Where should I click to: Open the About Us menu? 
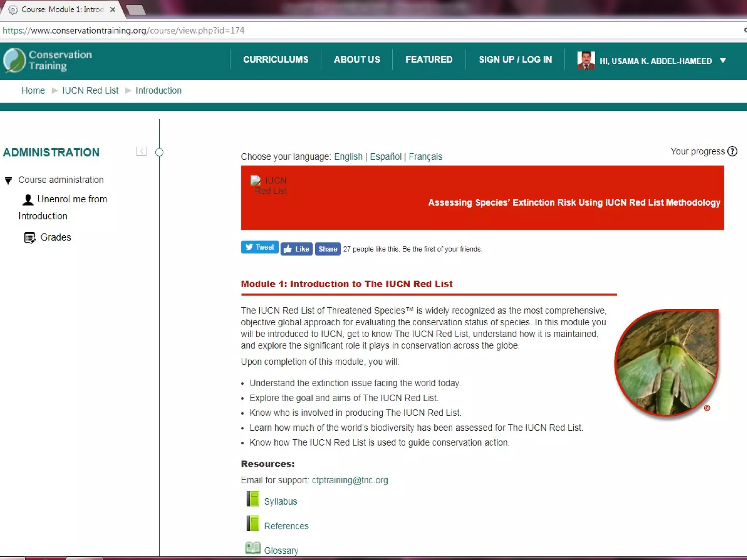(x=357, y=59)
